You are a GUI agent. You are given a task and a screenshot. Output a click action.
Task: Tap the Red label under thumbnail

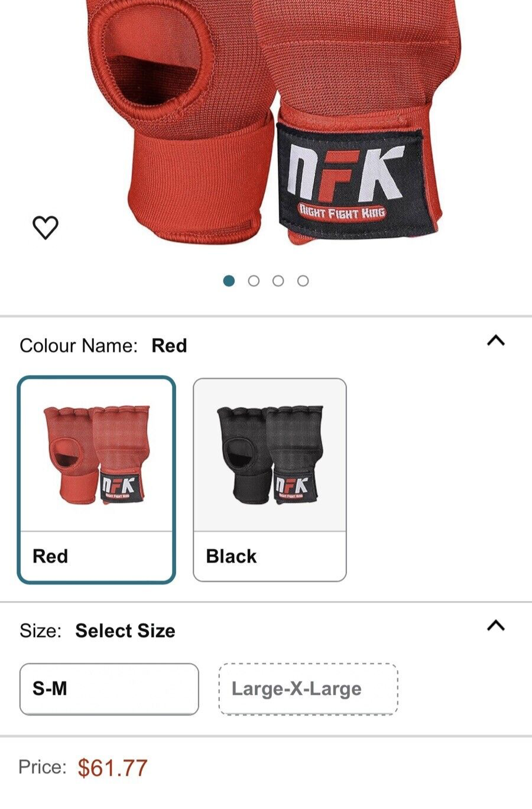coord(50,556)
